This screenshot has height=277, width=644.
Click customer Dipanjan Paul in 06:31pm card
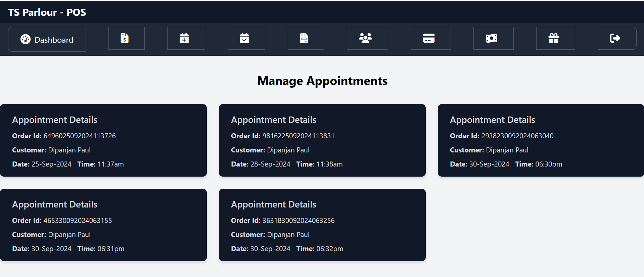pyautogui.click(x=70, y=235)
